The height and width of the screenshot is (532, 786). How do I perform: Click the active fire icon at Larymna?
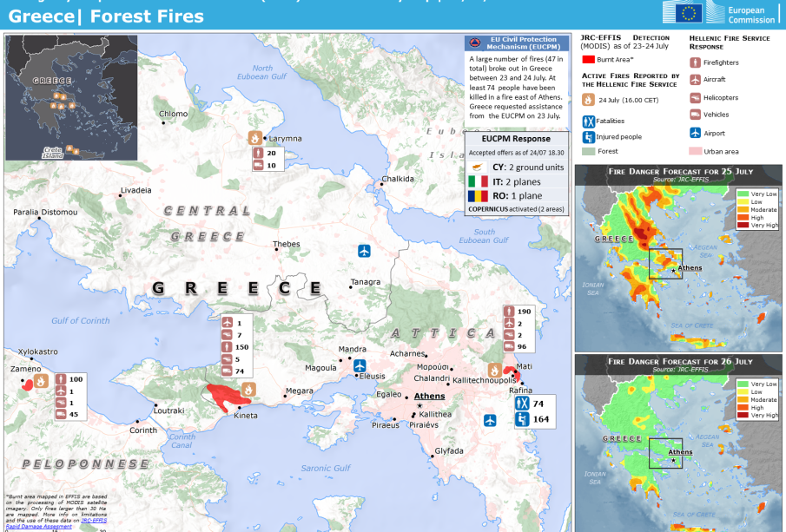(254, 138)
